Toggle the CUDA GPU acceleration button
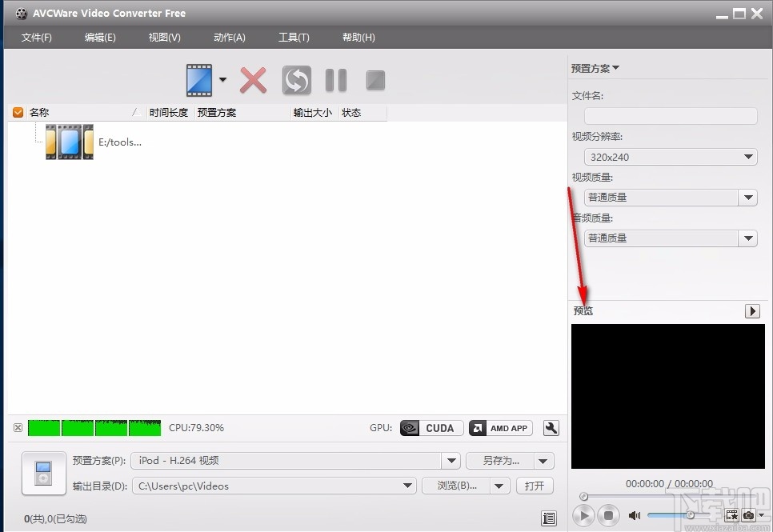The height and width of the screenshot is (532, 773). pos(431,428)
